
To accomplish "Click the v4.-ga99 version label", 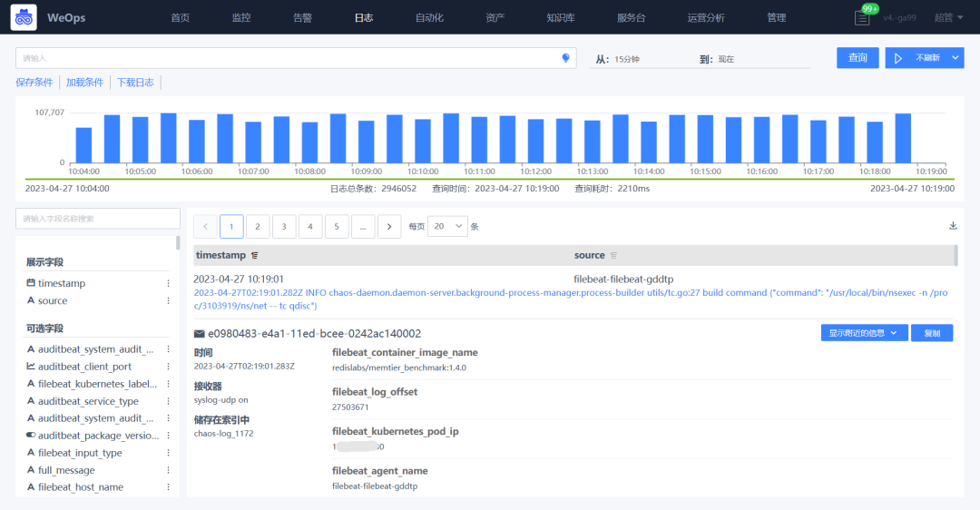I will pos(899,17).
